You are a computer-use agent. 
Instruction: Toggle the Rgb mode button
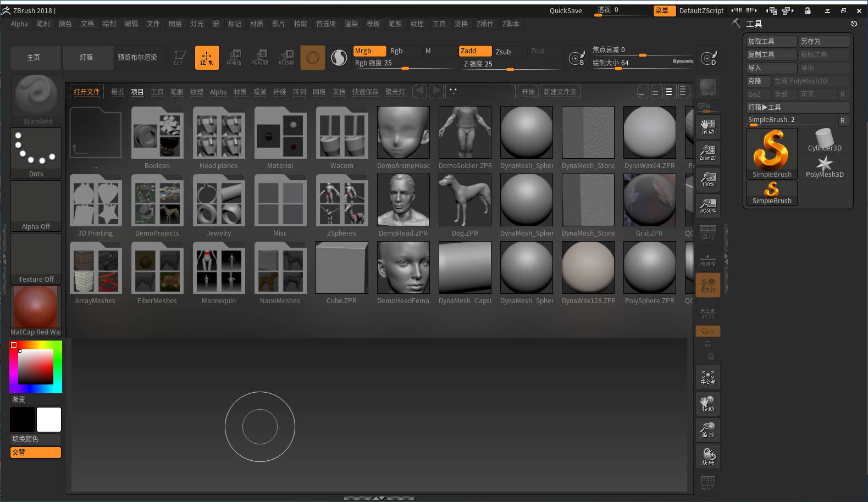click(404, 51)
